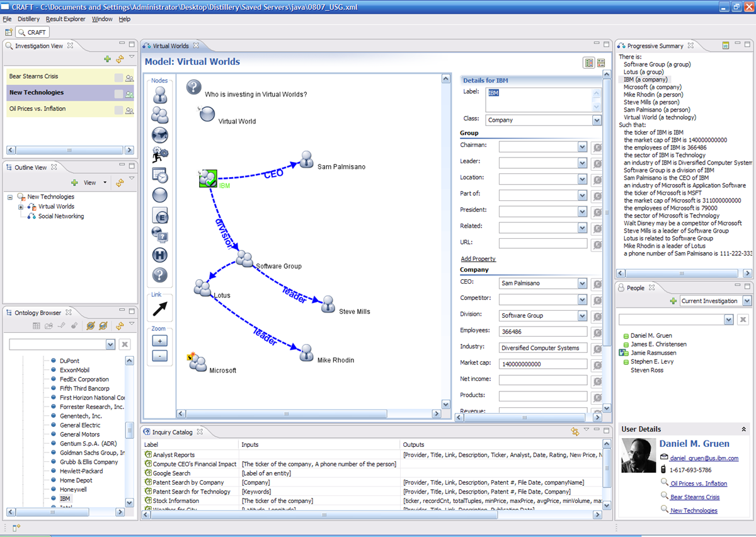Open the Oil Prices vs. Inflation user link

(699, 483)
